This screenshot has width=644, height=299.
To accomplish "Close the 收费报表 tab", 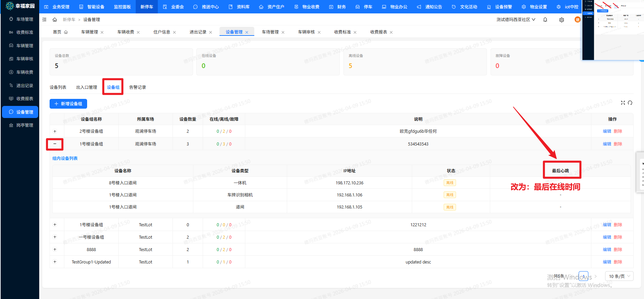I will (x=391, y=33).
